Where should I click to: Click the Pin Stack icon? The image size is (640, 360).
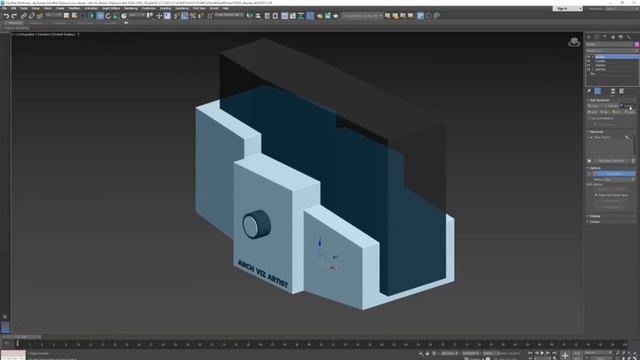coord(589,91)
